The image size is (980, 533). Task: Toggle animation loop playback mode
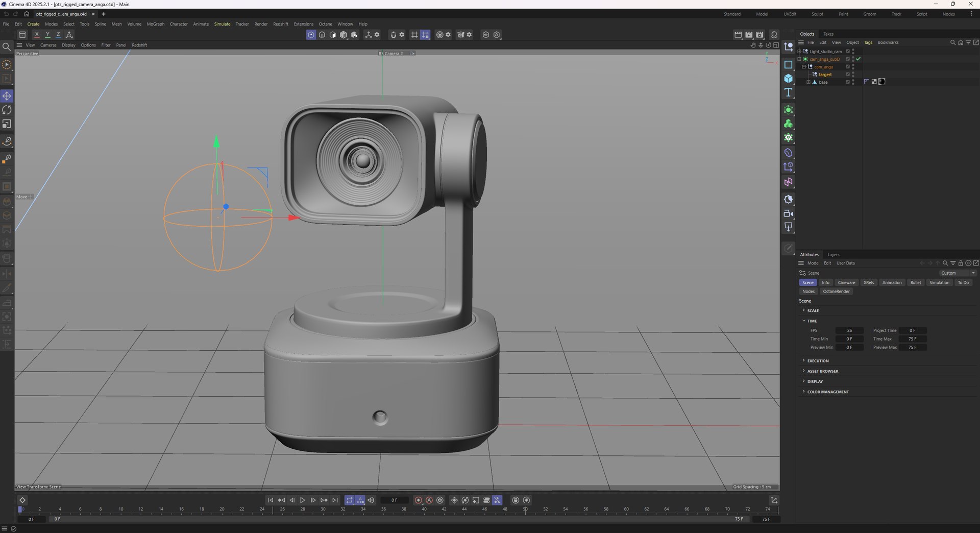coord(350,500)
